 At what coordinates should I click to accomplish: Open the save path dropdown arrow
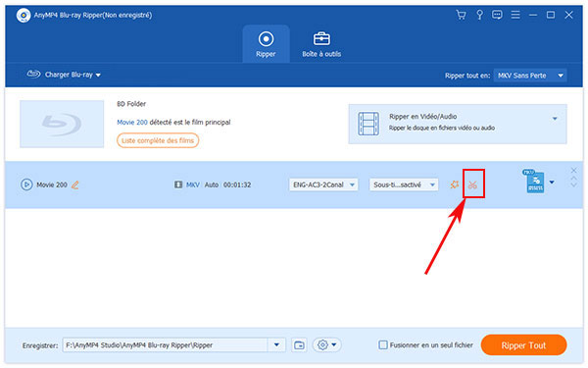click(276, 345)
